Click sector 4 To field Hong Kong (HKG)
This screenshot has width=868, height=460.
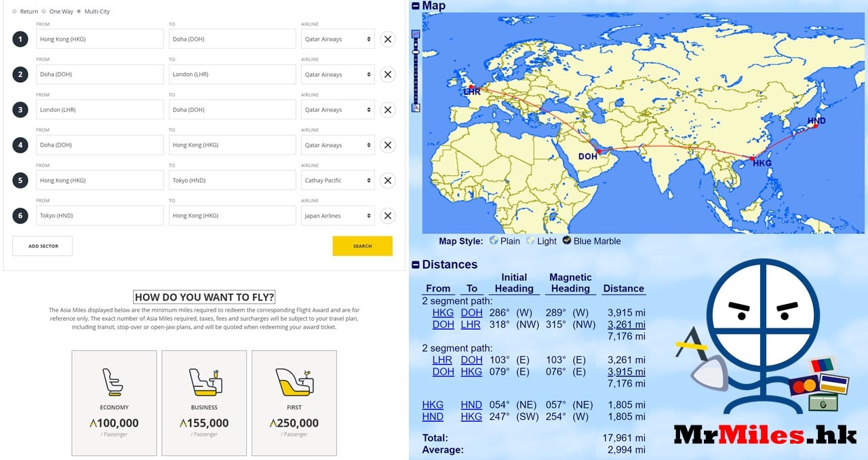pyautogui.click(x=233, y=145)
